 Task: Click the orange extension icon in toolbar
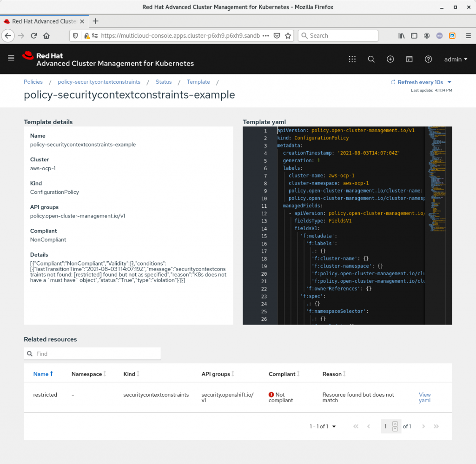click(452, 35)
